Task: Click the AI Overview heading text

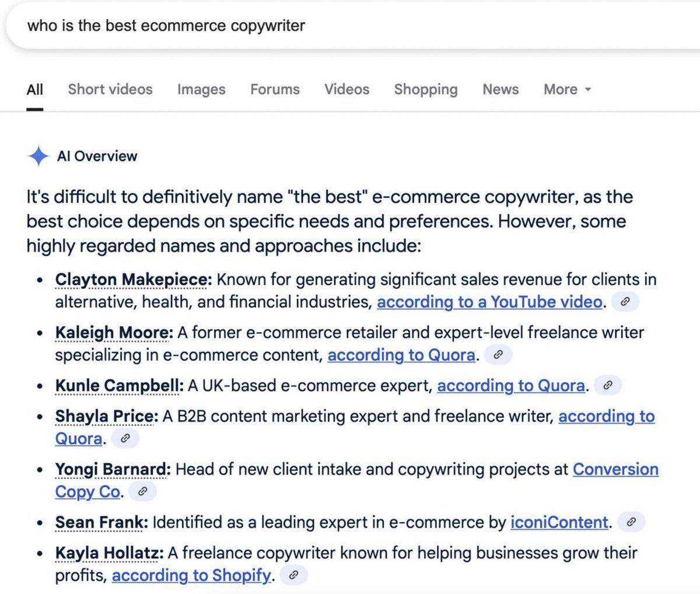Action: click(x=97, y=156)
